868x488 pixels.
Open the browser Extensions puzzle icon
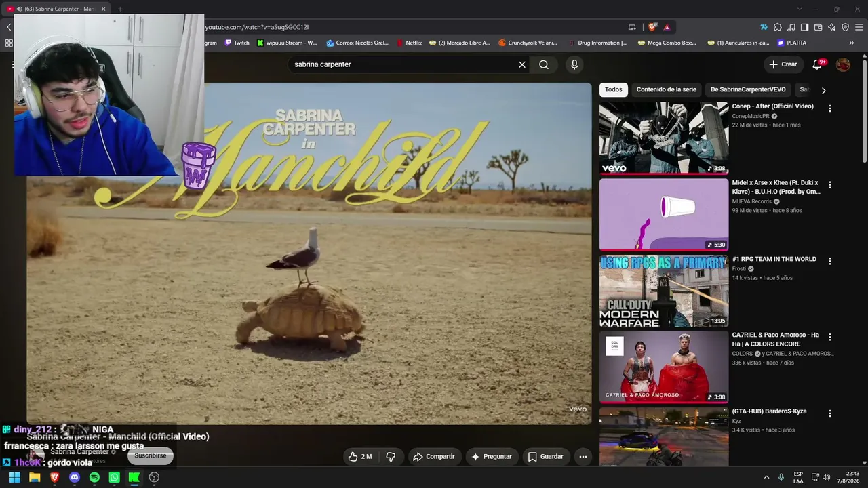(x=778, y=27)
